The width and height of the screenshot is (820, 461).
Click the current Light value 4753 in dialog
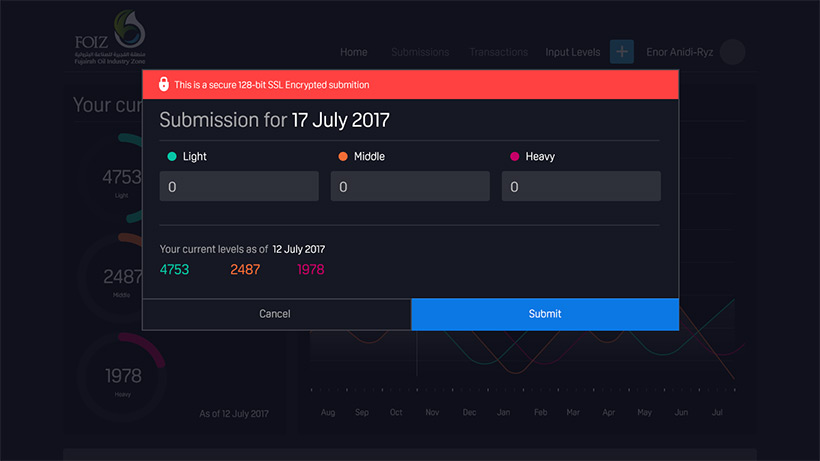175,270
